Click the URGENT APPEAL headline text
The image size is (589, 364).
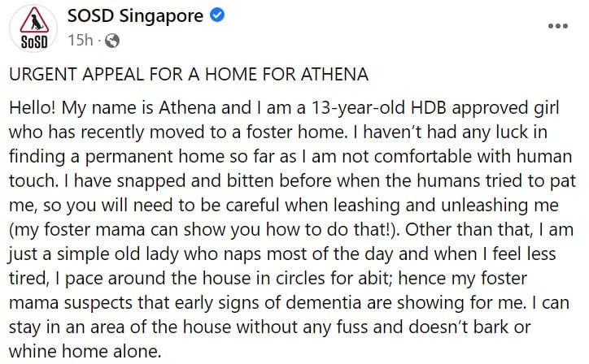pyautogui.click(x=189, y=74)
